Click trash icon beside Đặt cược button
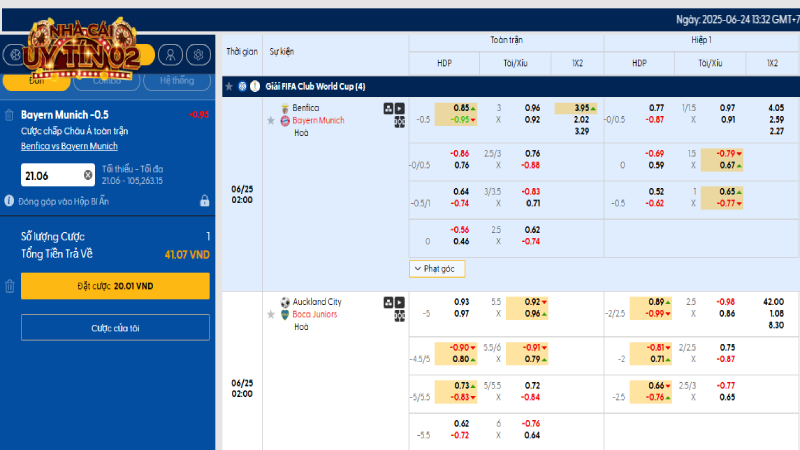Screen dimensions: 800x450 pos(10,286)
